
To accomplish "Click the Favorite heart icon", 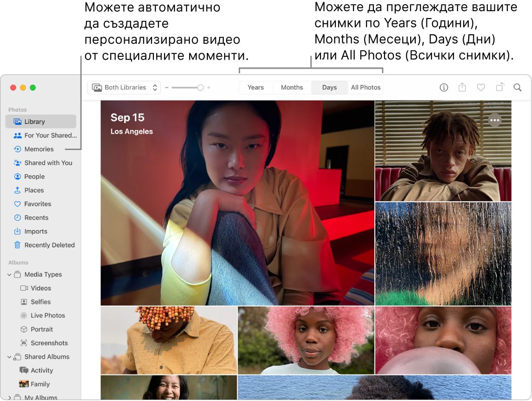I will click(480, 87).
